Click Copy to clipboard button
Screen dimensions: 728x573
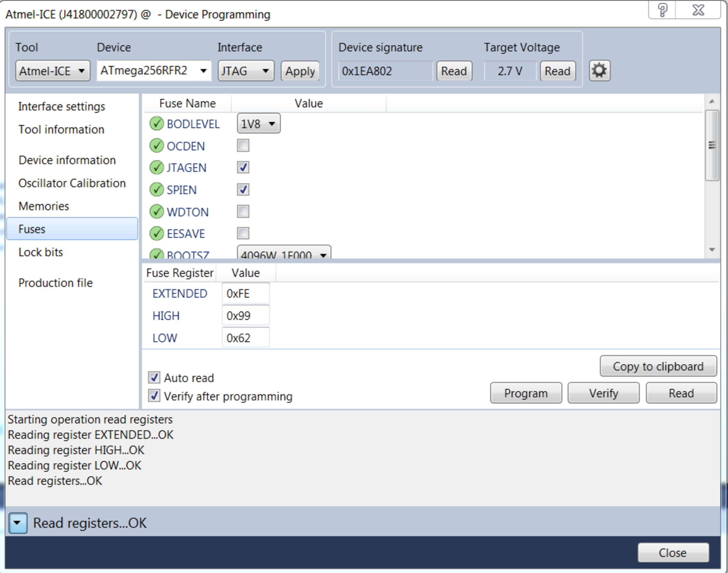pos(658,366)
